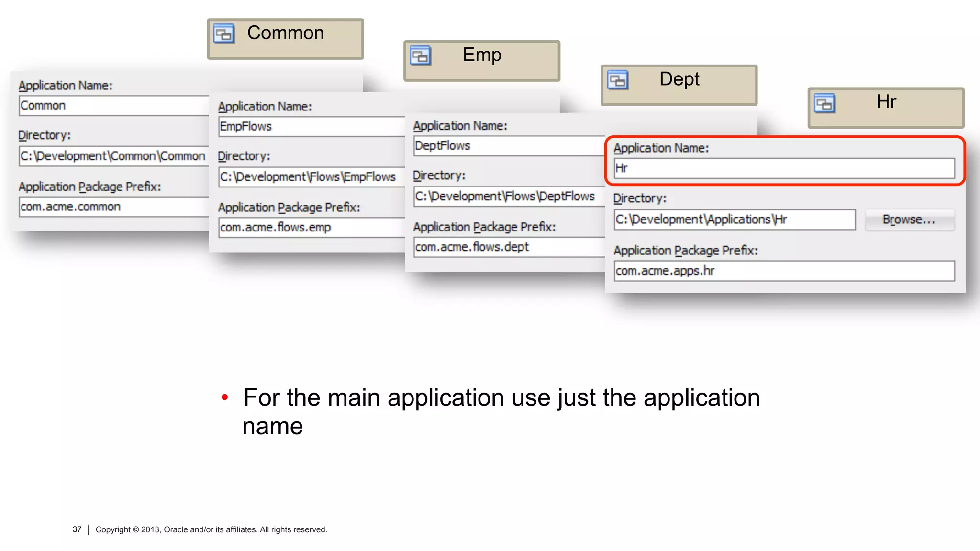The height and width of the screenshot is (551, 980).
Task: Click Application Name field containing EmpFlows
Action: (x=312, y=127)
